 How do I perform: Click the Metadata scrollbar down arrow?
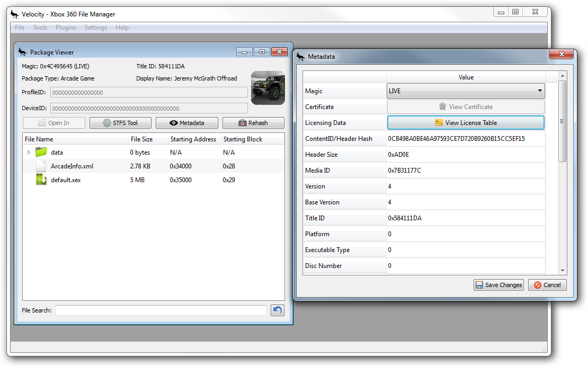(x=563, y=270)
